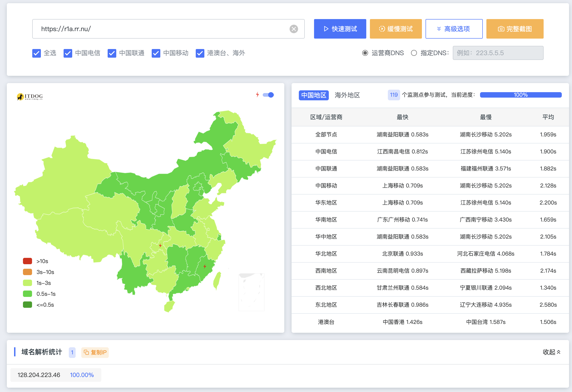Take a 完整截图 full screenshot
The height and width of the screenshot is (392, 572).
tap(515, 29)
